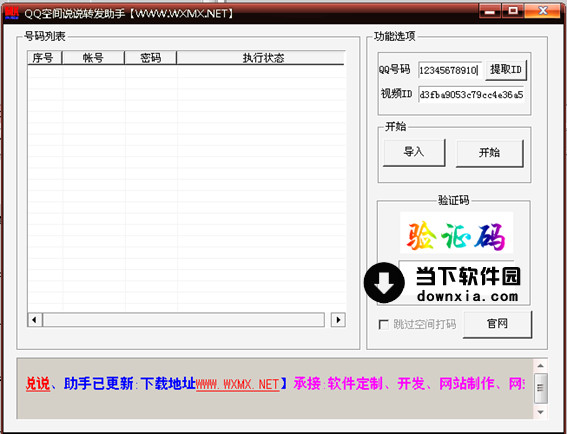Image resolution: width=567 pixels, height=434 pixels.
Task: Click the red 说说 text in banner
Action: pyautogui.click(x=38, y=384)
